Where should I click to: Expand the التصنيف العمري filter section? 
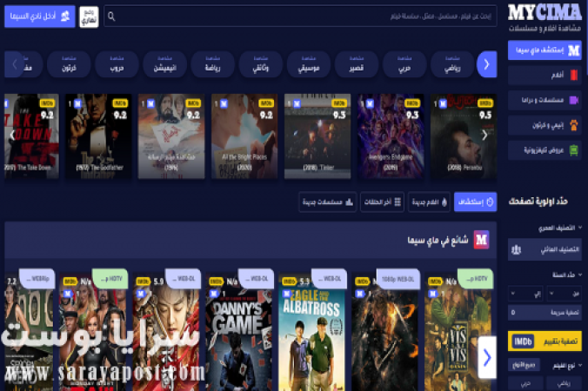coord(560,228)
